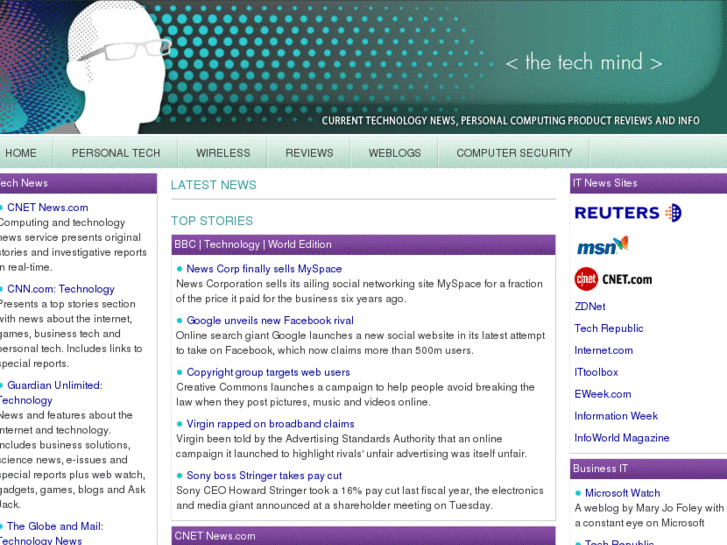Screen dimensions: 727x545
Task: Open the CNN.com: Technology link
Action: [x=61, y=289]
